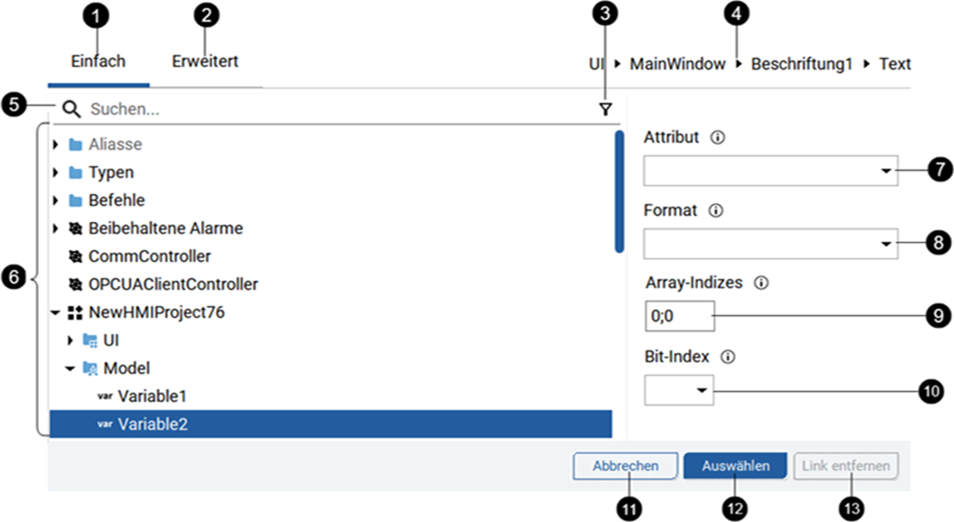This screenshot has height=522, width=954.
Task: Click the info icon beside Array-Indizes
Action: click(x=761, y=283)
